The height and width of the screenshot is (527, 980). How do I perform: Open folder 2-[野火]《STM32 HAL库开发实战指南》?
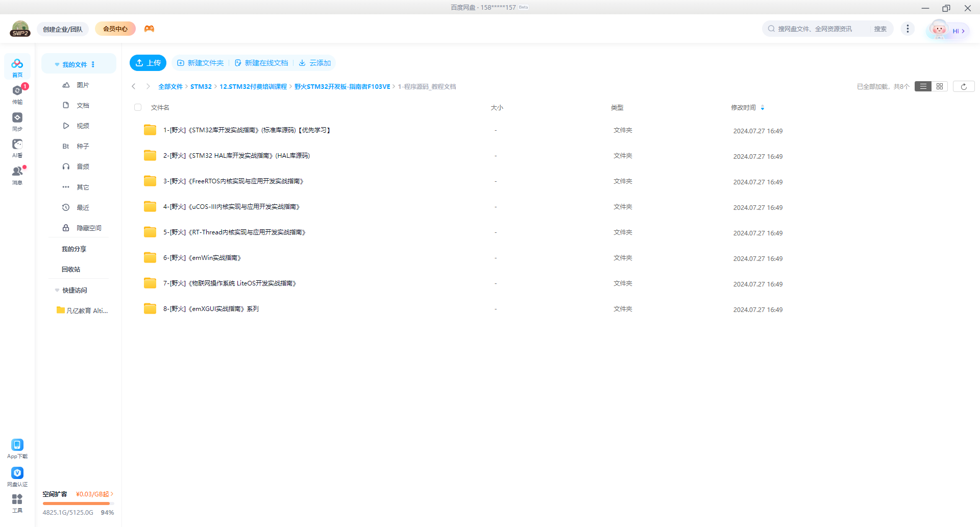[236, 156]
